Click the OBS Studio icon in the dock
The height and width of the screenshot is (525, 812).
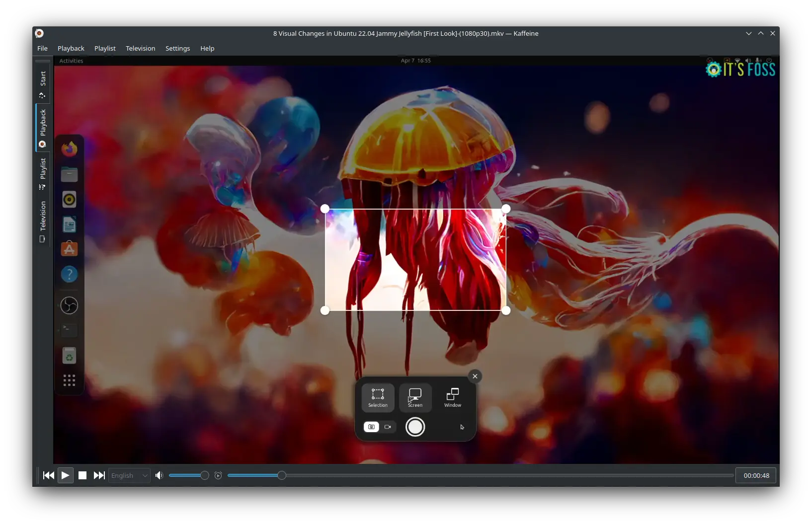click(69, 305)
